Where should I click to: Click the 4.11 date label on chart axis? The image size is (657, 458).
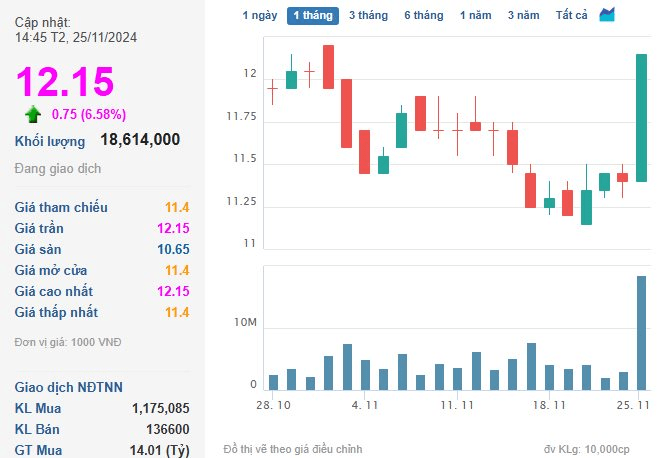click(365, 405)
